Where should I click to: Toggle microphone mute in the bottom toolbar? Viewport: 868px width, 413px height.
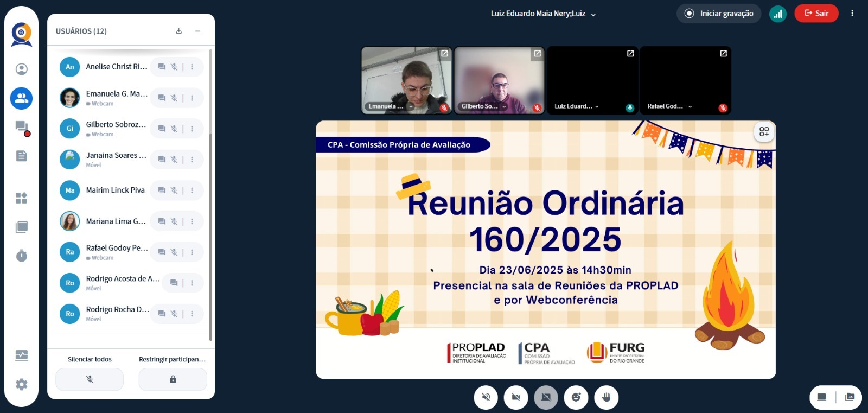tap(486, 397)
